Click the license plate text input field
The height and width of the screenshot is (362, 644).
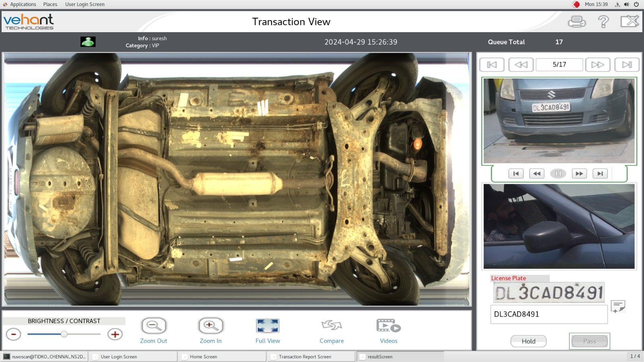(549, 314)
